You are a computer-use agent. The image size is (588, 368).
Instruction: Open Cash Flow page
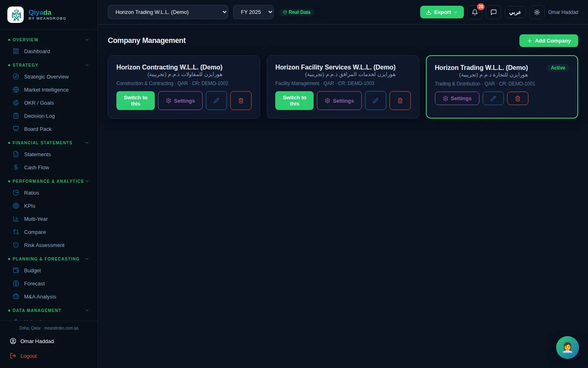coord(49,168)
